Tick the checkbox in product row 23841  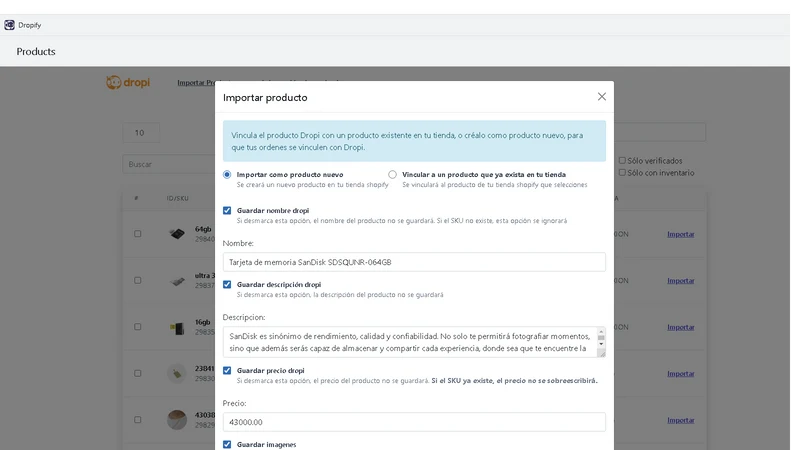[138, 373]
